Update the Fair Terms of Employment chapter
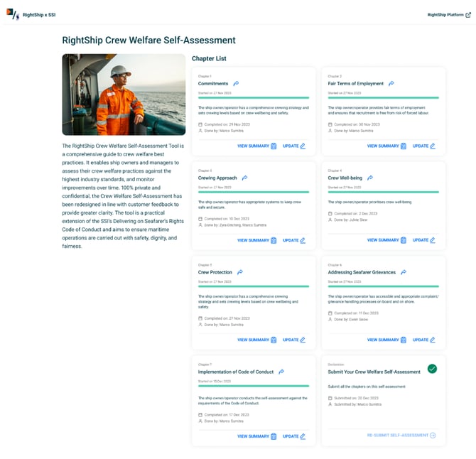476x459 pixels. click(x=424, y=146)
